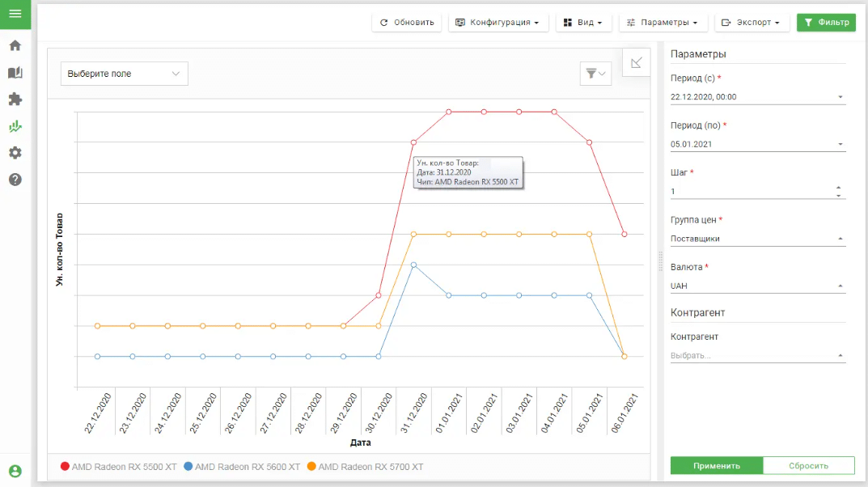Open the hamburger menu in the sidebar

[x=15, y=14]
